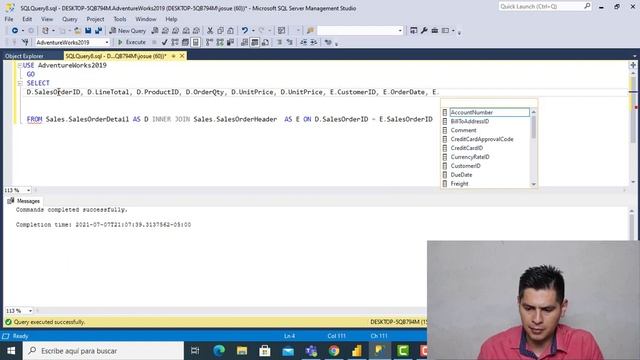This screenshot has height=360, width=640.
Task: Switch output to Results to Text
Action: click(244, 42)
